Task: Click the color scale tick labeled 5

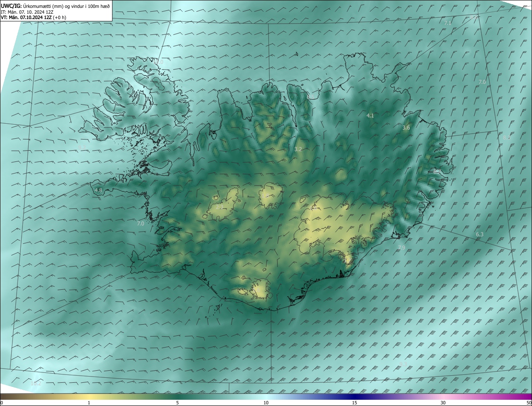Action: (177, 403)
